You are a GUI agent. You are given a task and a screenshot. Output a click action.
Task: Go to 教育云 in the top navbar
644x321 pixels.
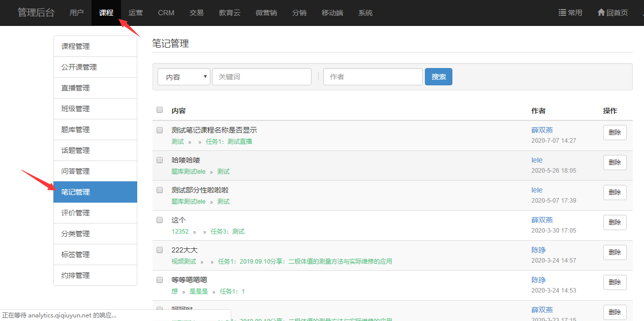point(230,13)
